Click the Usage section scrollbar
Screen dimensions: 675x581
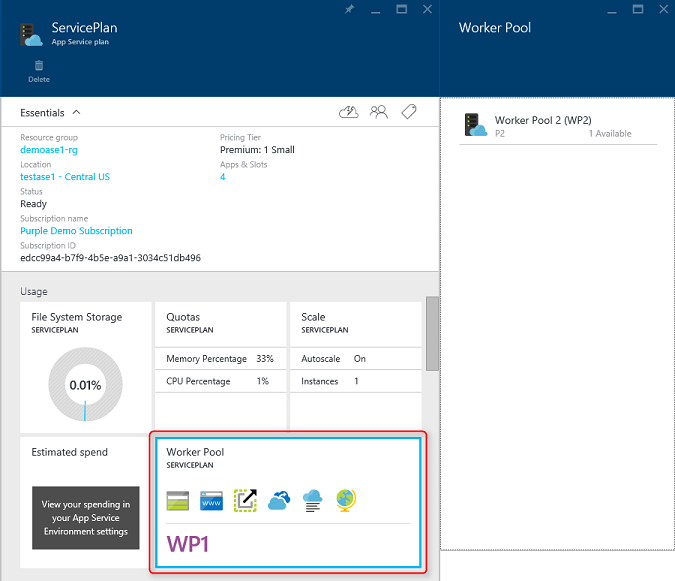tap(432, 334)
